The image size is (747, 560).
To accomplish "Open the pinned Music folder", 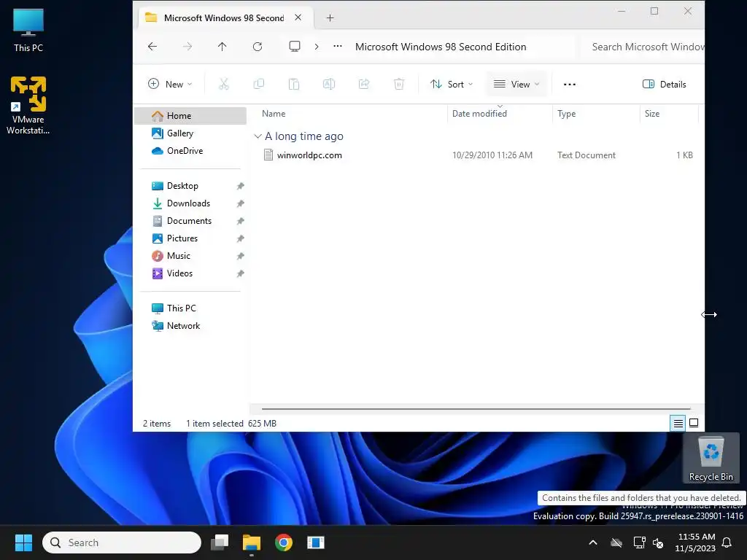I will (x=190, y=256).
